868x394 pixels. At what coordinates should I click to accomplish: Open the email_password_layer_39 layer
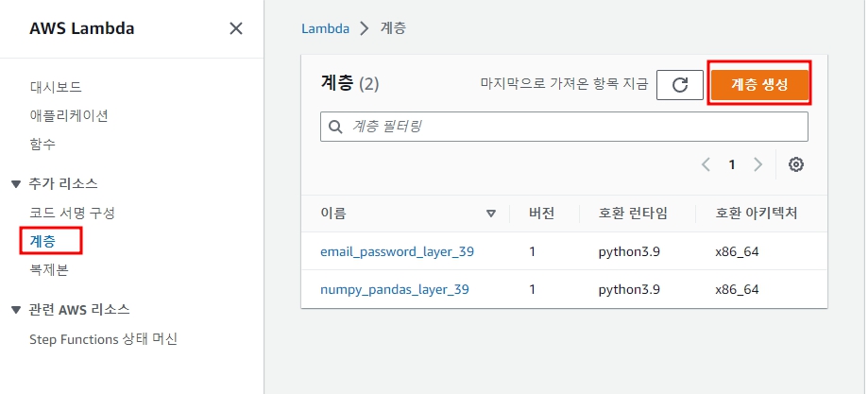[397, 251]
